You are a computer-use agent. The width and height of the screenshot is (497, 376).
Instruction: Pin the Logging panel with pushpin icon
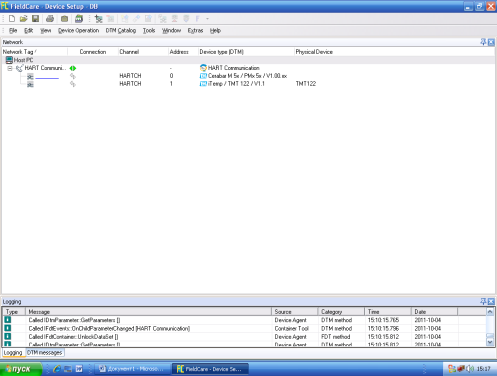483,301
